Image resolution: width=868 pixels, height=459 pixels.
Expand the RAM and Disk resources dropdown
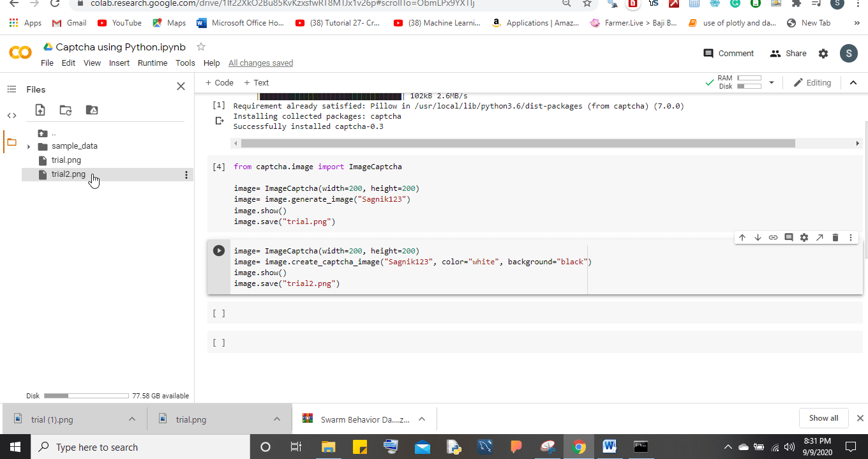click(x=772, y=82)
